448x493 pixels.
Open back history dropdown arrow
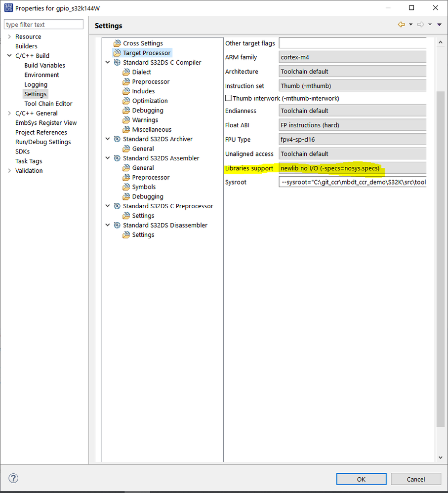[x=410, y=25]
